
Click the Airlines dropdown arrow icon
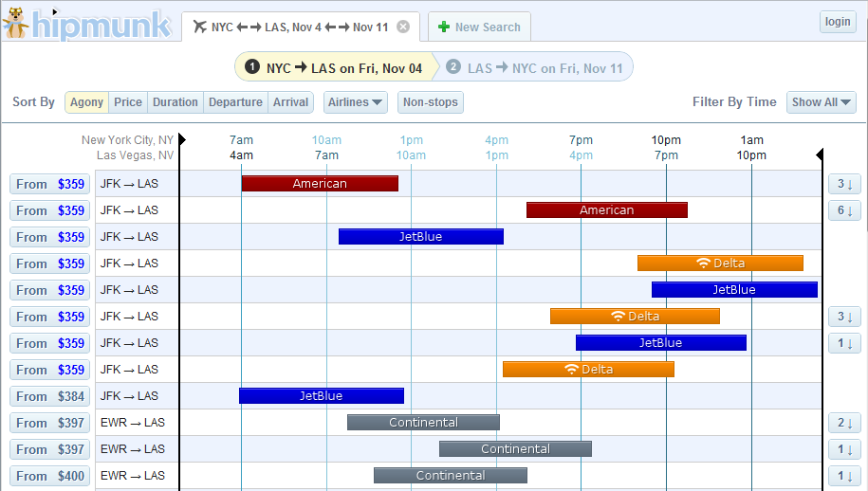point(378,102)
